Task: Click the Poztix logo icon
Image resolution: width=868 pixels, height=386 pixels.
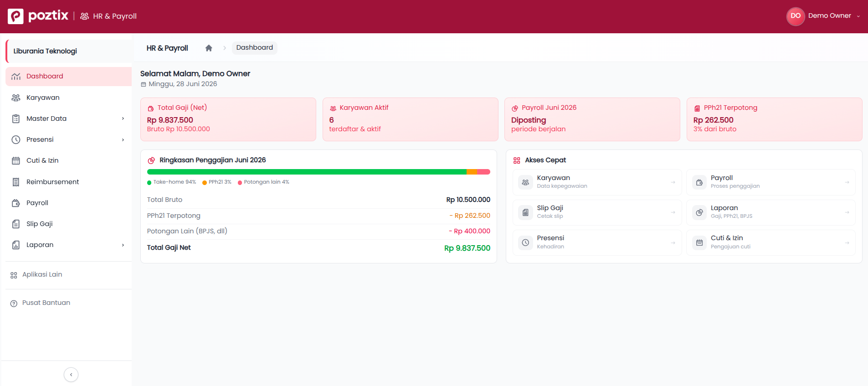Action: pyautogui.click(x=15, y=16)
